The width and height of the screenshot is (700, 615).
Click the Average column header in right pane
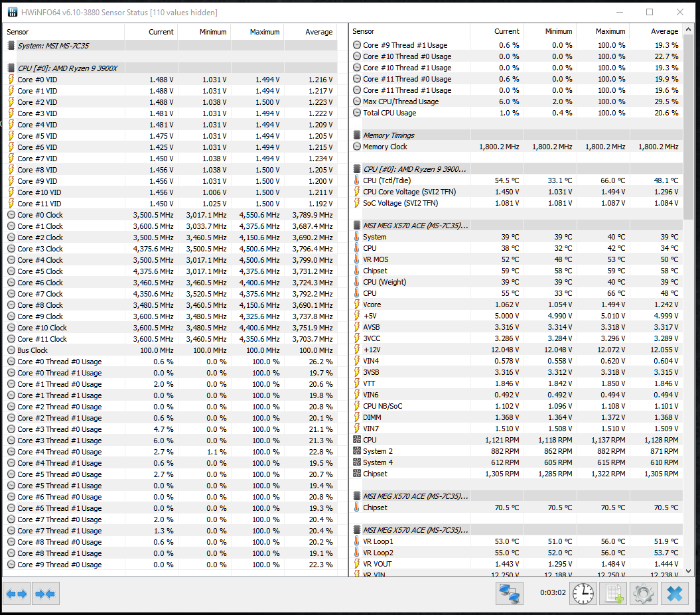(x=656, y=31)
